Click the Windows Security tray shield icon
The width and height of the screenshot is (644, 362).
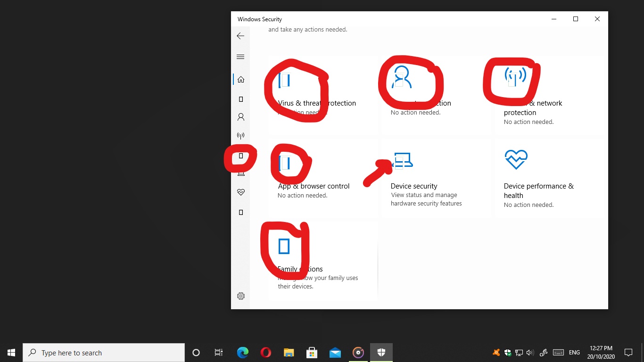[x=508, y=353]
